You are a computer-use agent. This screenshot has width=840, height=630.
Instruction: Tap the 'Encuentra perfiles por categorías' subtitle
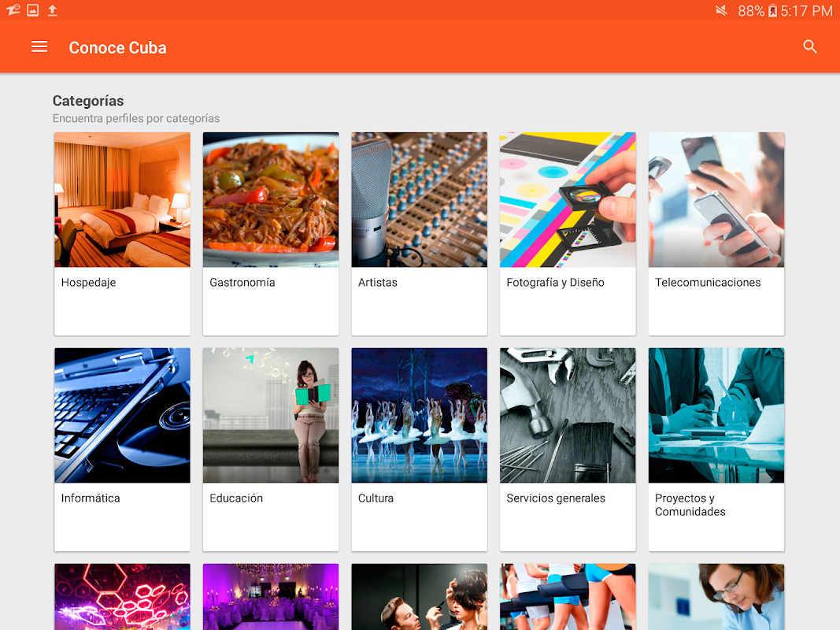[x=136, y=118]
